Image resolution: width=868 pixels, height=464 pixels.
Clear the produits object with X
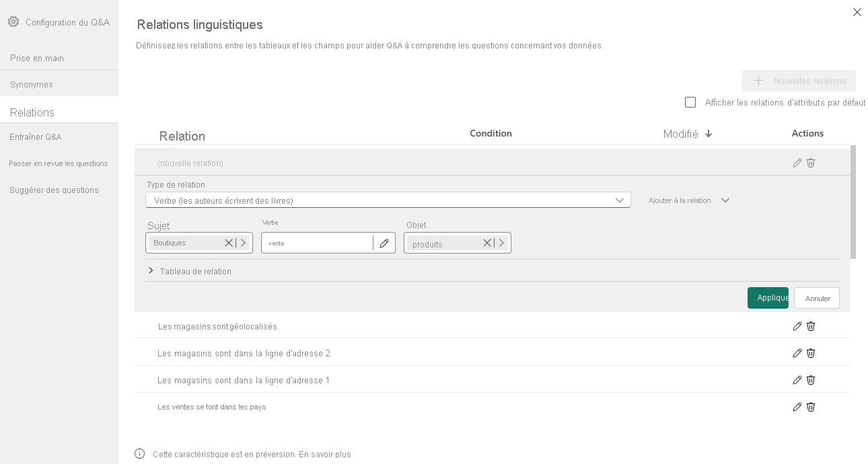pos(487,243)
